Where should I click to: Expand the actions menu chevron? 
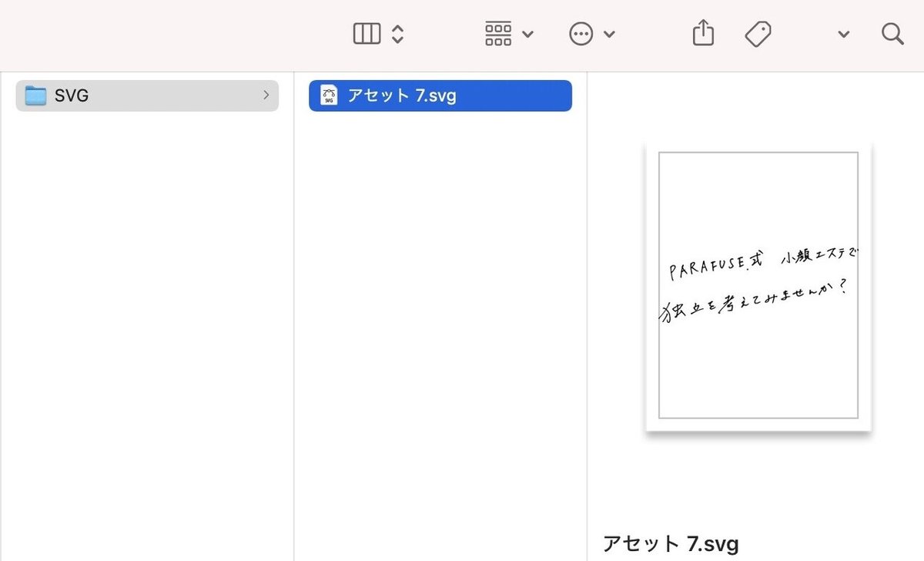click(610, 35)
